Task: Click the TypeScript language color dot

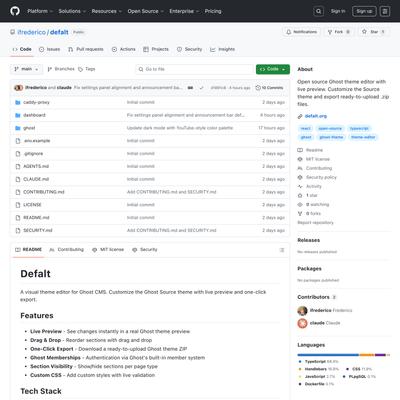Action: tap(300, 362)
